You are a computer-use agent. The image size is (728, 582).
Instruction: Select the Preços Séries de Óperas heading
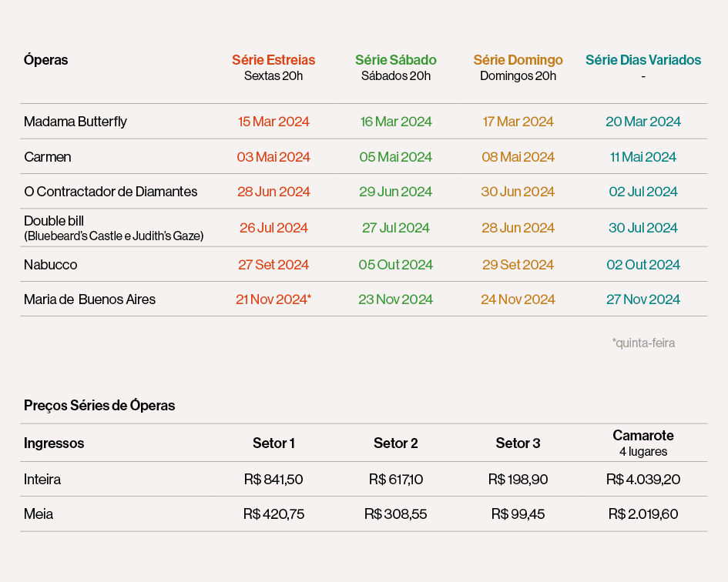[x=99, y=406]
